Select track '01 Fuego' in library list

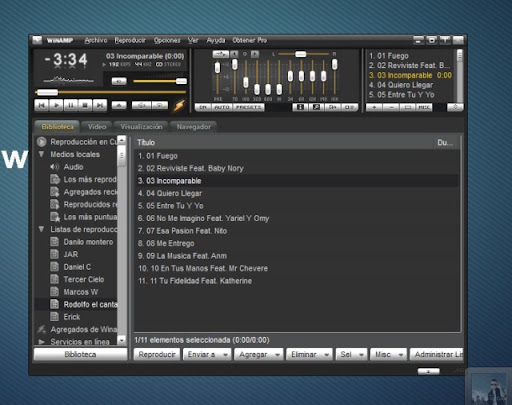click(297, 156)
